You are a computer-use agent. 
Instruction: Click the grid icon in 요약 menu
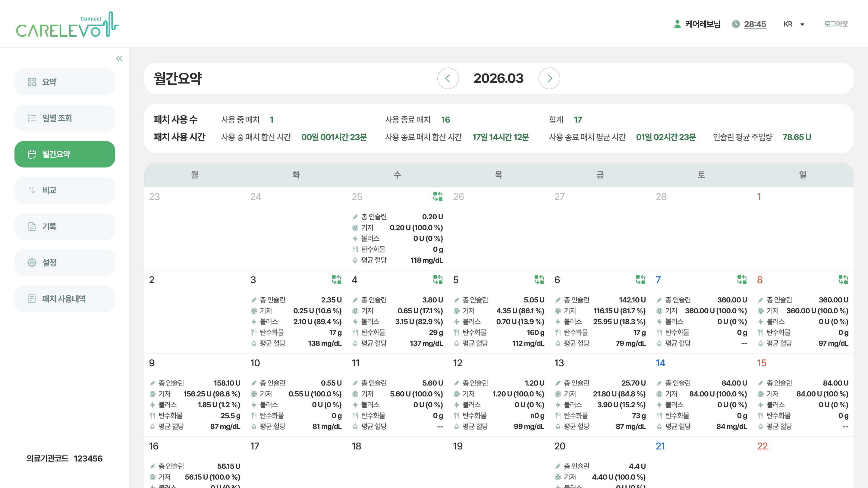click(x=32, y=82)
